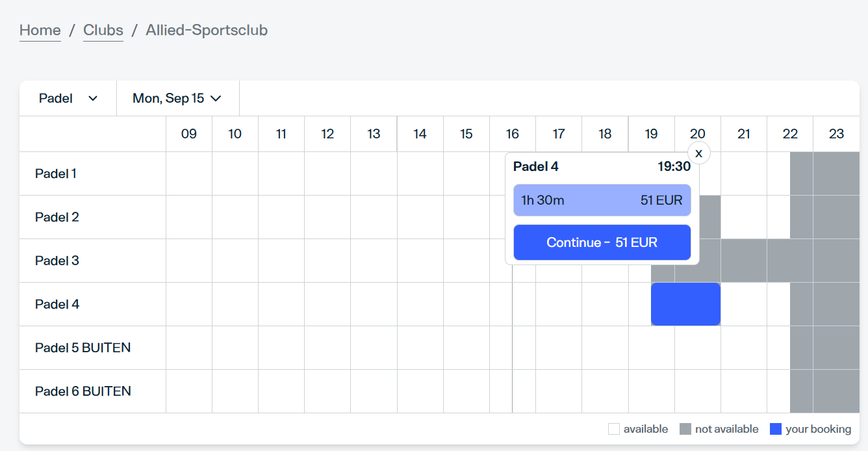Click the blue Padel 4 booking block

tap(685, 304)
